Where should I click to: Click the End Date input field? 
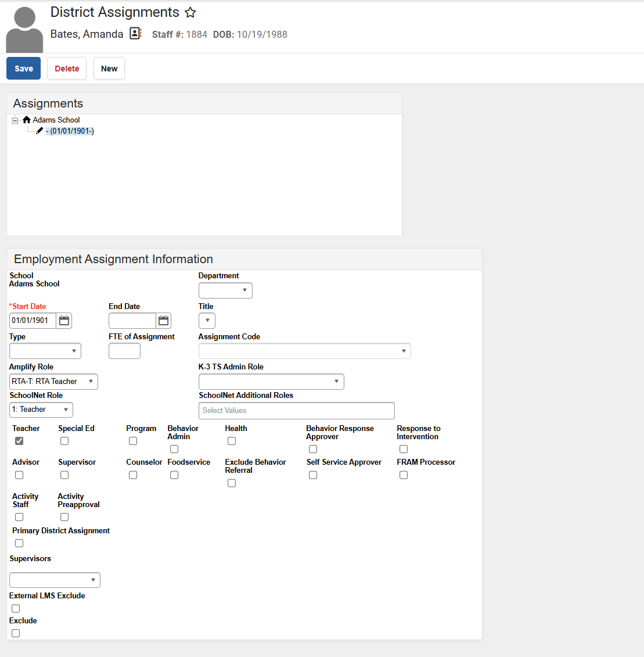[132, 321]
